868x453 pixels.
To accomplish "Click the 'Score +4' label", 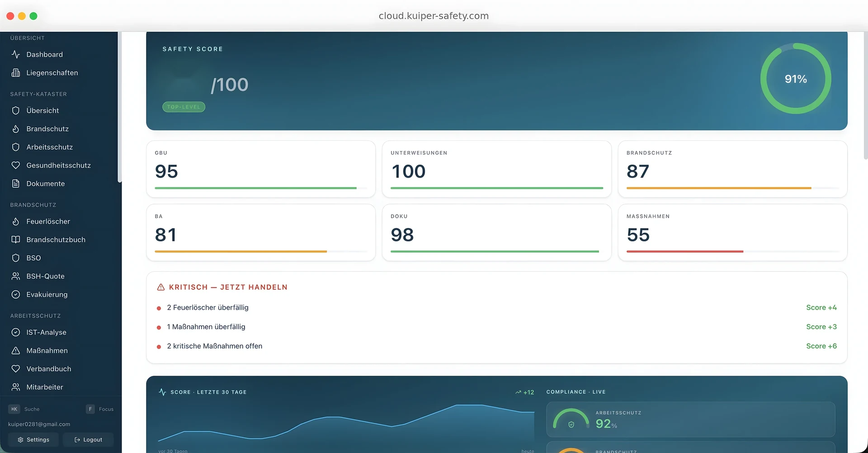I will pos(821,307).
